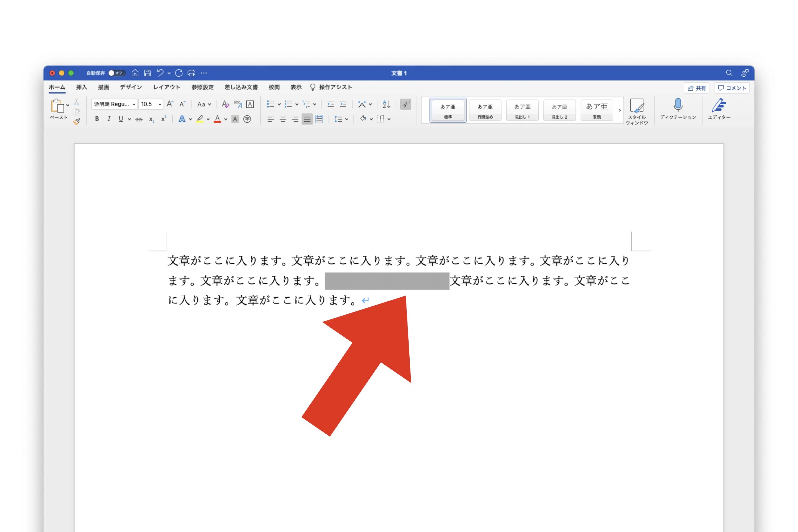Open the phonetic guide (ruby) tool
Viewport: 798px width, 532px height.
tap(238, 104)
